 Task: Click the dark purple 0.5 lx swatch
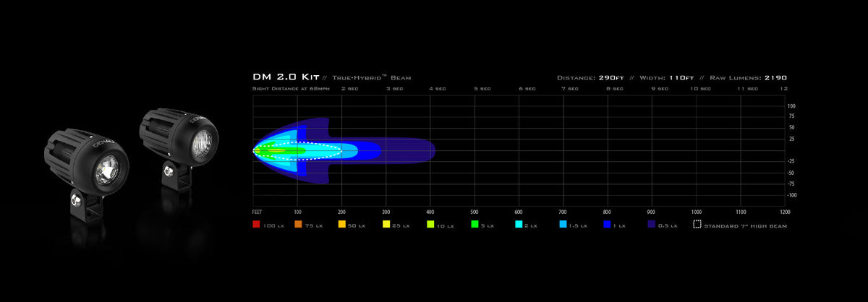[650, 225]
